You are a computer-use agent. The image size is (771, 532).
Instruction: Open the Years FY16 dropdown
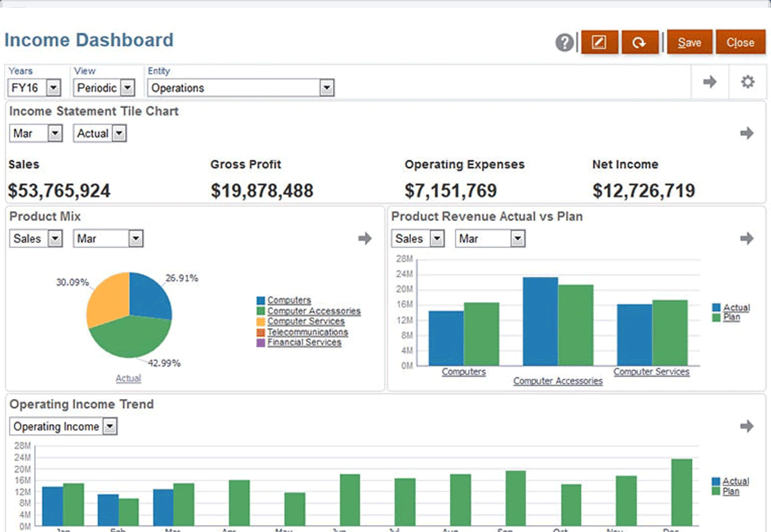pos(53,88)
